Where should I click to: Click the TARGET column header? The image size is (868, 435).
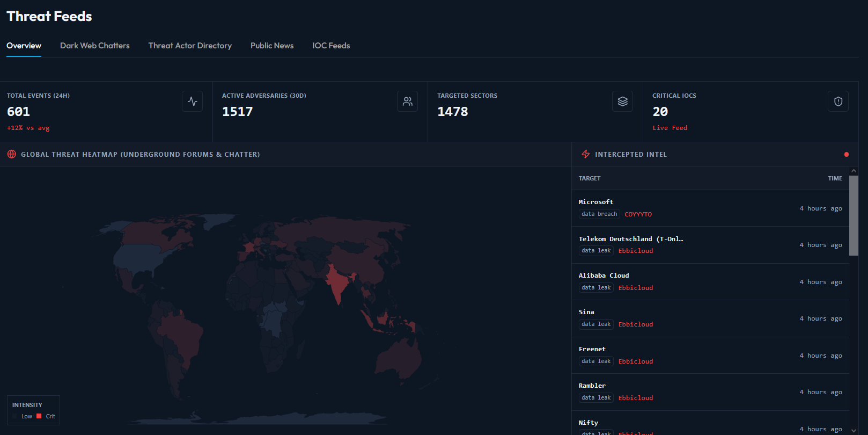coord(590,178)
